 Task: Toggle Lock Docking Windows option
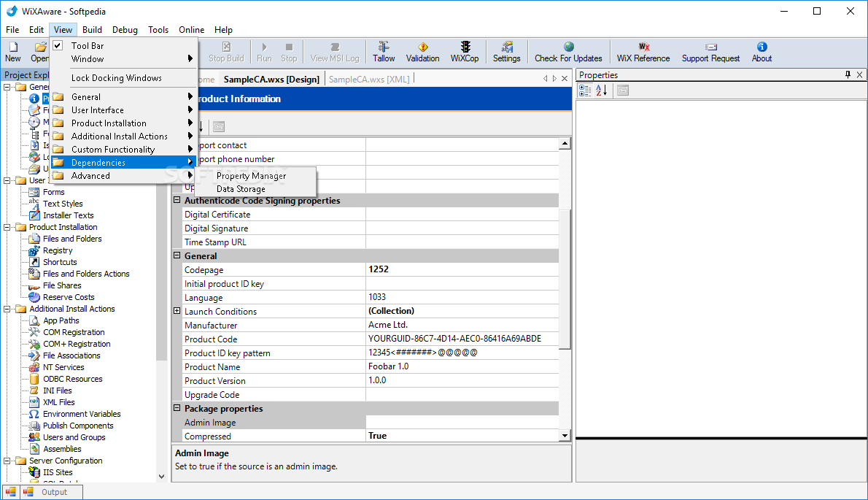(x=116, y=78)
